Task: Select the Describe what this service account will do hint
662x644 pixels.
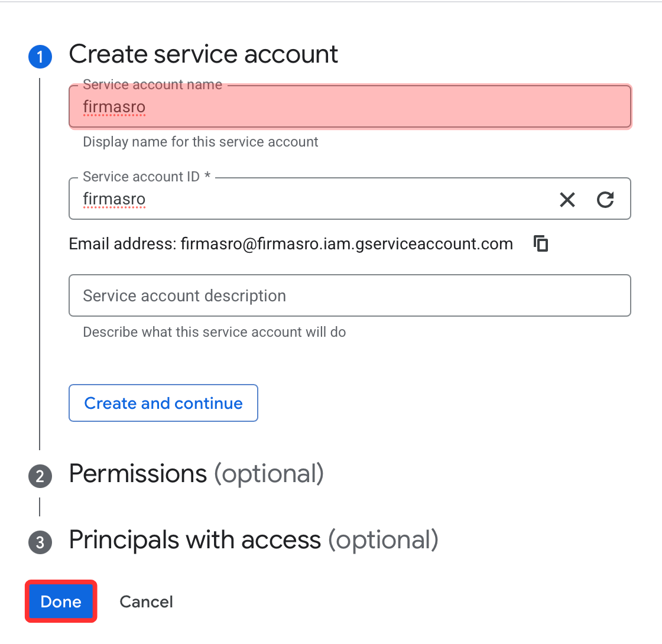Action: pos(215,332)
